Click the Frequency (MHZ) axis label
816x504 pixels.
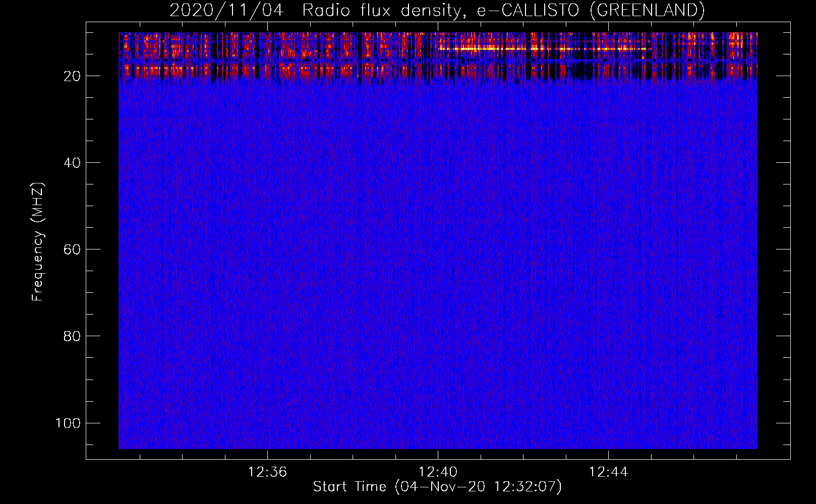38,242
